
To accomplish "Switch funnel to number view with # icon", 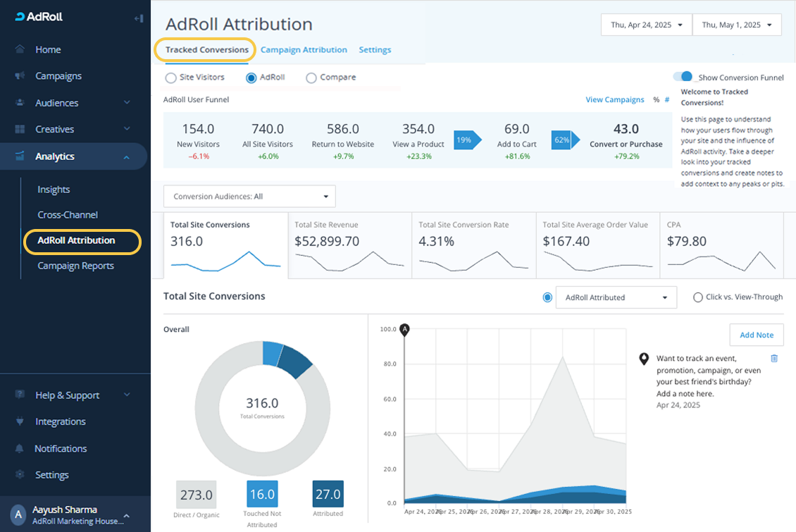I will click(666, 100).
